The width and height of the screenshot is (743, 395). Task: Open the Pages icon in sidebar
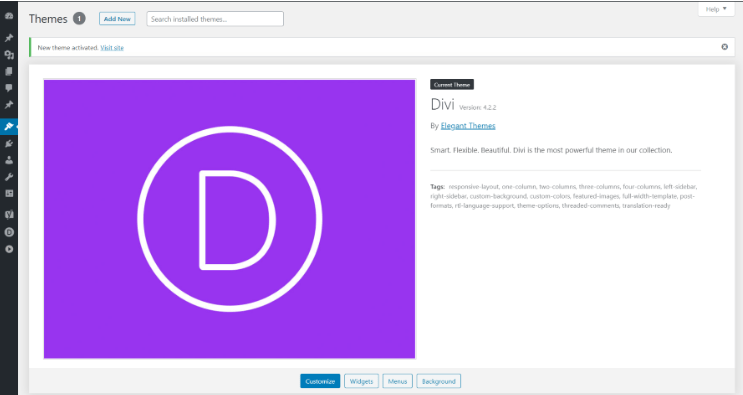click(9, 72)
